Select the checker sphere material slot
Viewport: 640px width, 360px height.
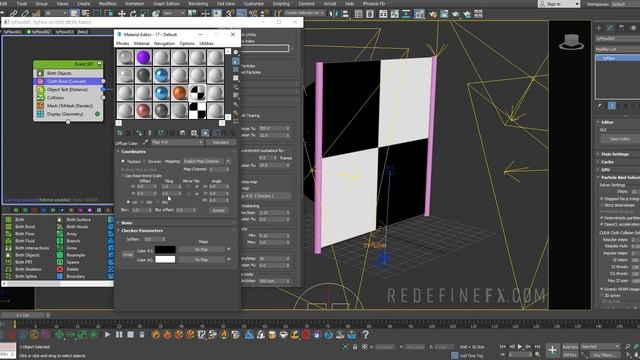197,93
